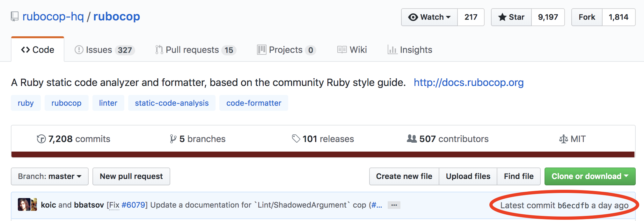
Task: Click the commits history clock icon
Action: tap(41, 139)
